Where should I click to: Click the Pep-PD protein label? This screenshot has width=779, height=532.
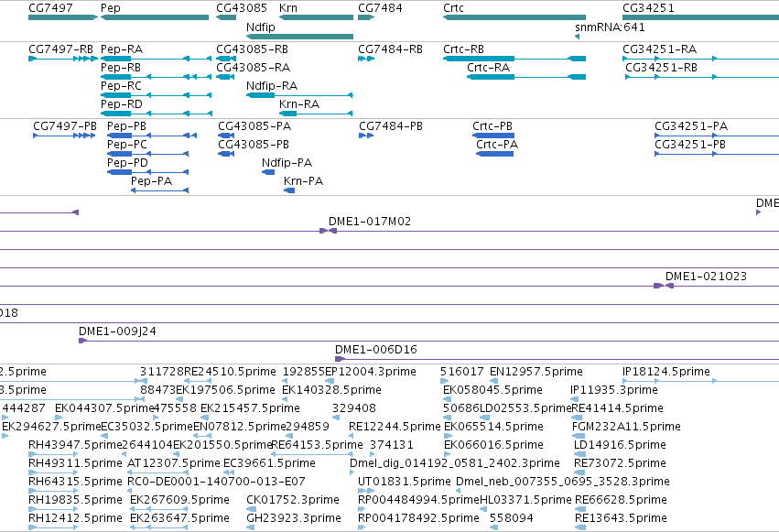point(127,163)
